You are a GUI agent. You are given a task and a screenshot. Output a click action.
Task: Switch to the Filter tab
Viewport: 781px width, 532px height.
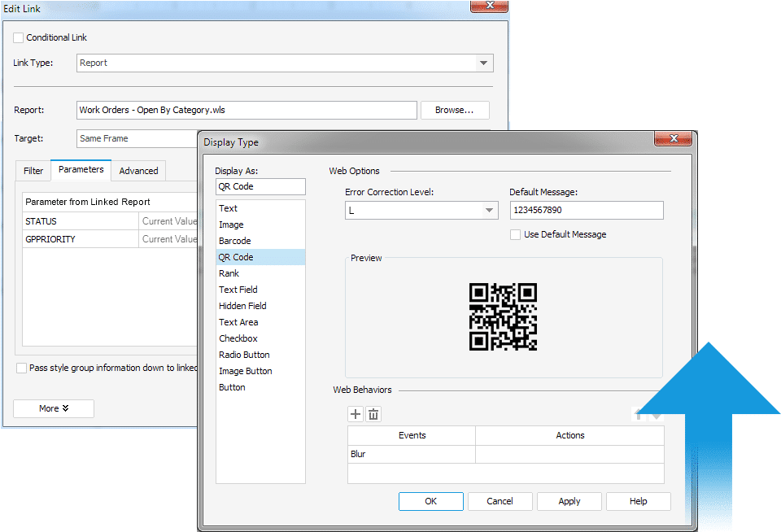(x=33, y=171)
